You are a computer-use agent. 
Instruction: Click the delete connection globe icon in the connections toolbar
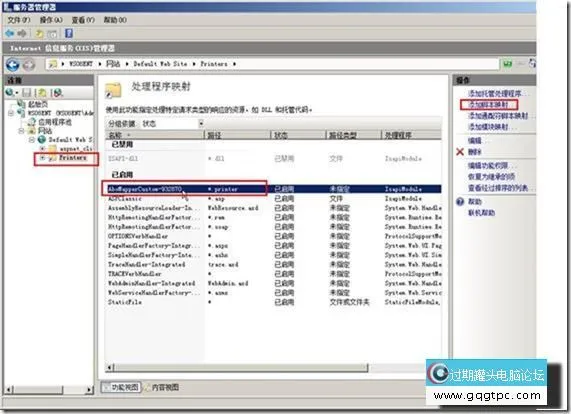pyautogui.click(x=58, y=93)
